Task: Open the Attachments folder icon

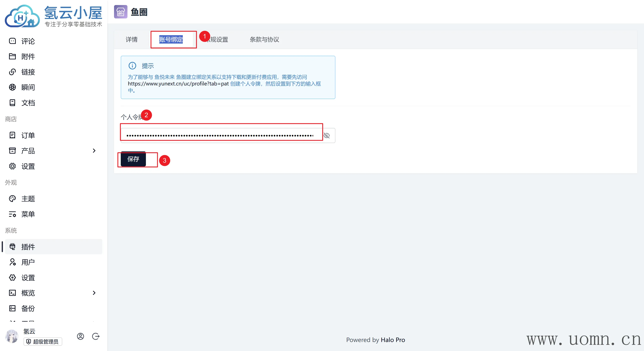Action: 12,57
